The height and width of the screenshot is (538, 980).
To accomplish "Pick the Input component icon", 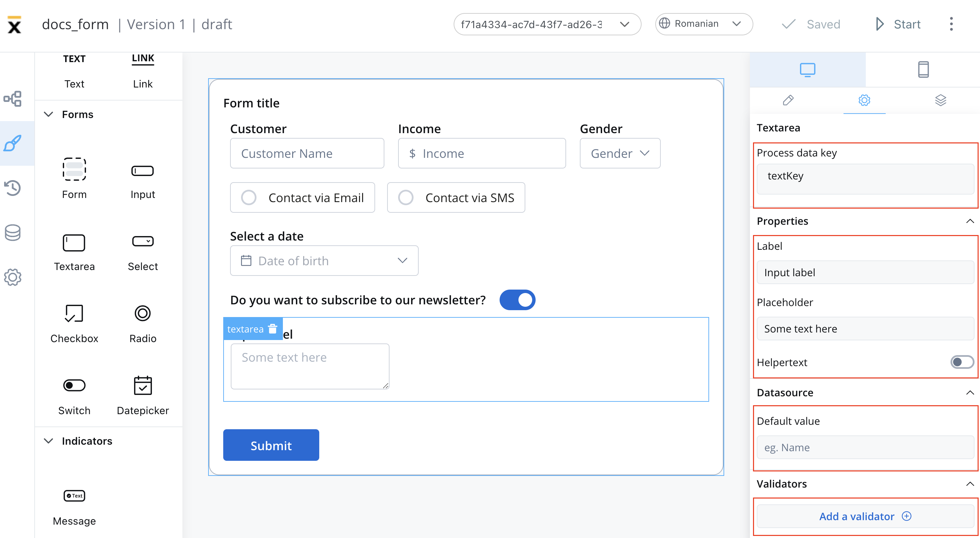I will pos(143,171).
